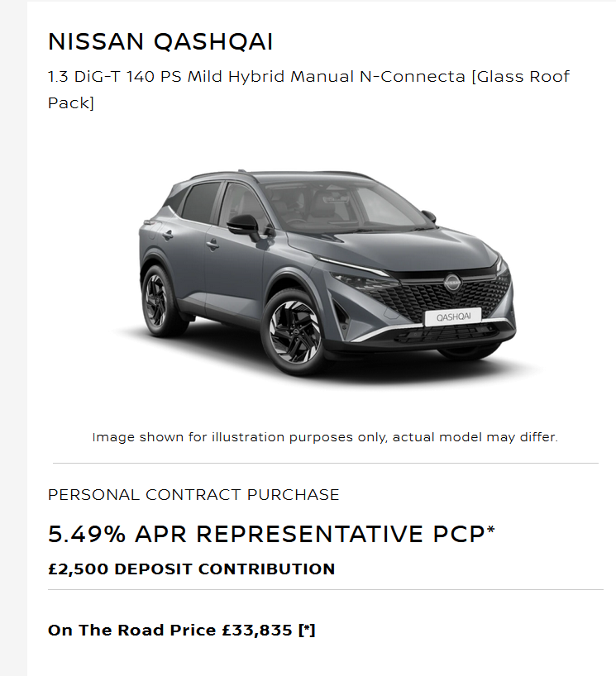
Task: Click the 5.49% APR REPRESENTATIVE PCP headline
Action: (x=265, y=534)
